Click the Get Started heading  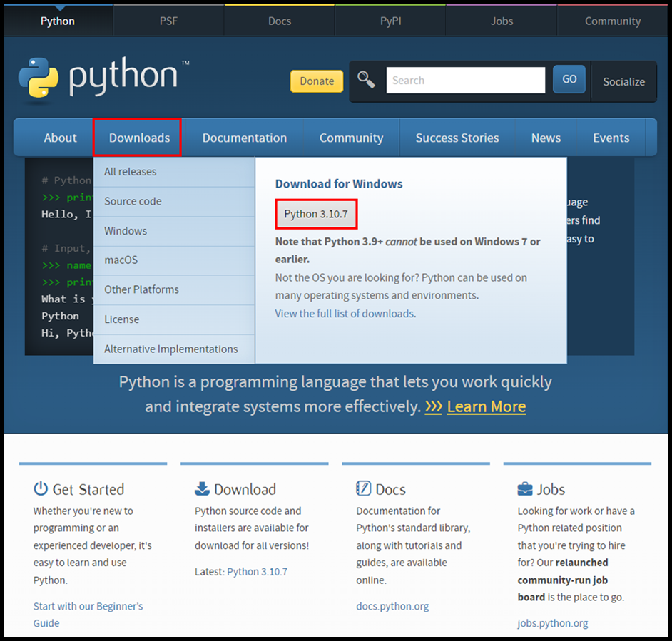[88, 489]
